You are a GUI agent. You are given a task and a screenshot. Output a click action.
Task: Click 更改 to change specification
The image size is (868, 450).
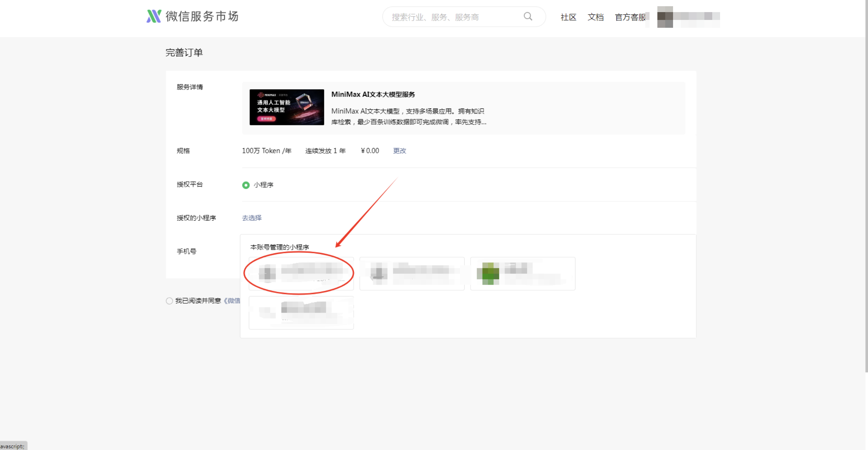click(399, 151)
